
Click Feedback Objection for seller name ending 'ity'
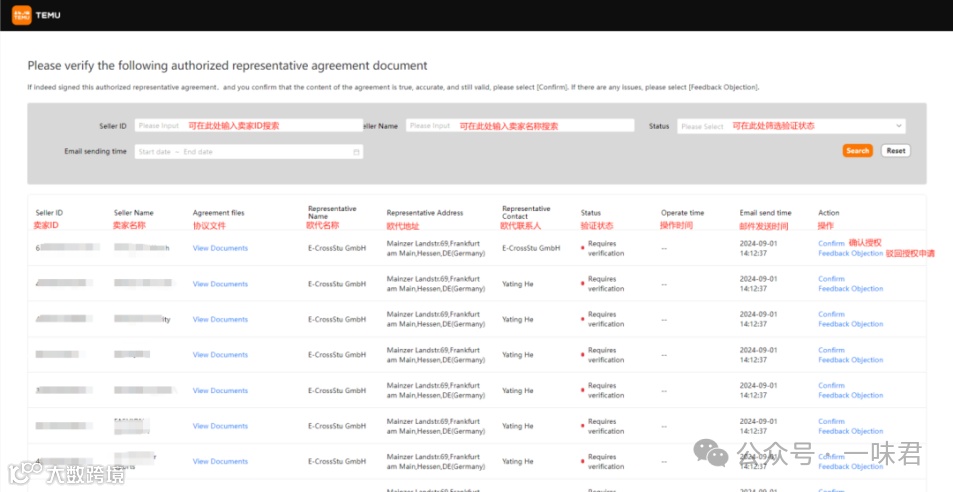tap(850, 324)
